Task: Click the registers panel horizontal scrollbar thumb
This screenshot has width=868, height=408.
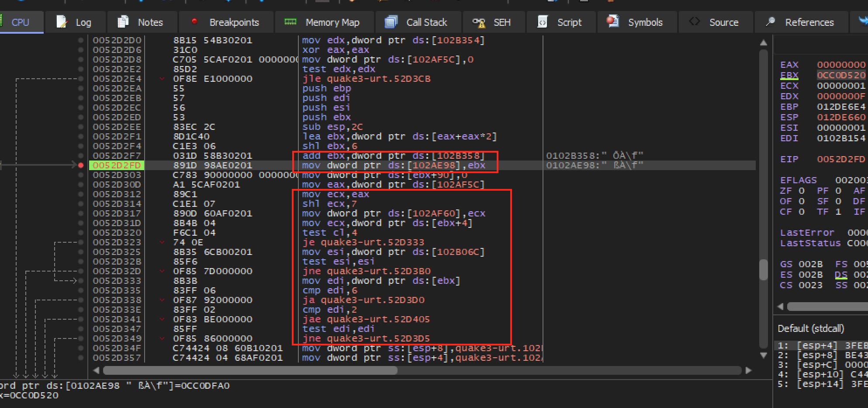Action: (x=827, y=307)
